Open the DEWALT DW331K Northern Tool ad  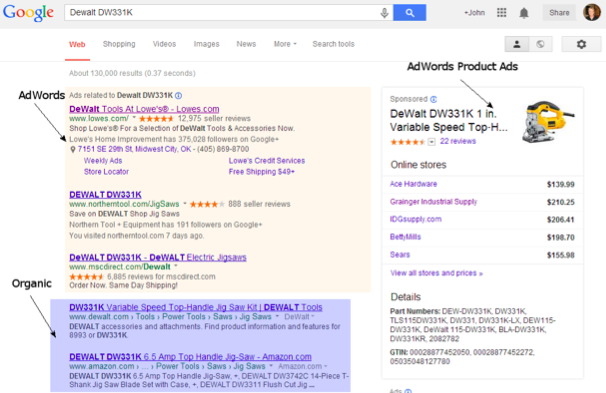tap(106, 194)
